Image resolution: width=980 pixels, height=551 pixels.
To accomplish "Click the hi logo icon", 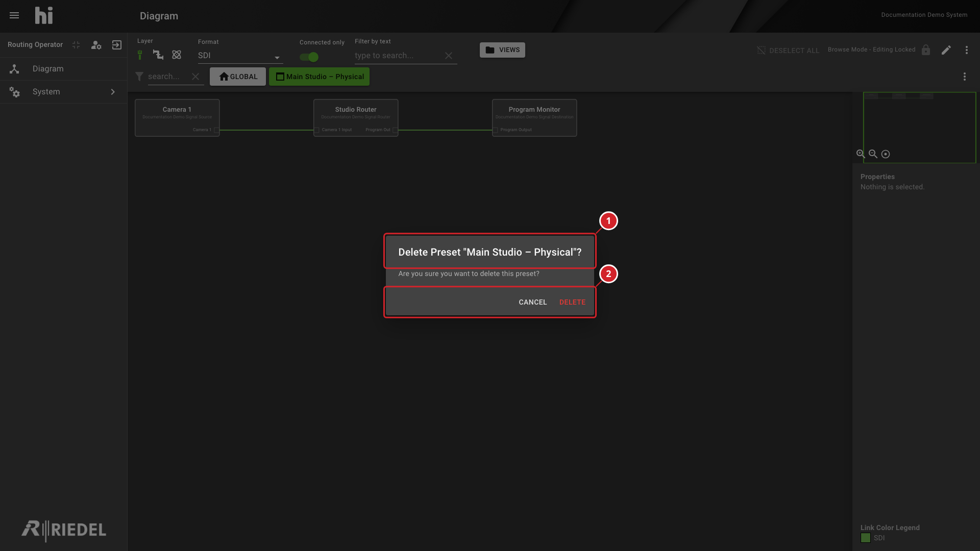I will (44, 15).
